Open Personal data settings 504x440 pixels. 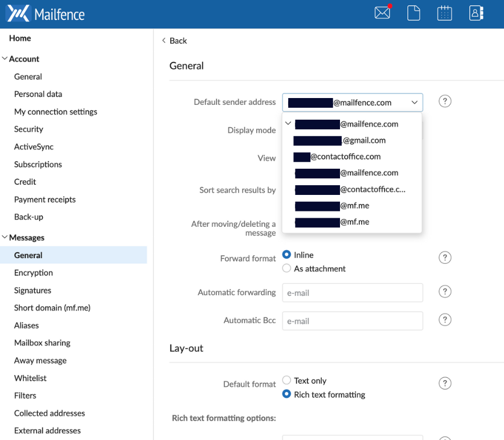click(x=38, y=94)
